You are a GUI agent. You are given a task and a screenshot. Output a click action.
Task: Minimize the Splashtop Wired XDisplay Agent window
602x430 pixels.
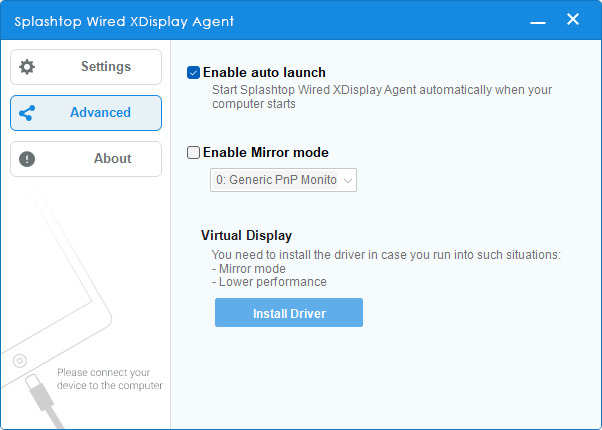pos(538,22)
